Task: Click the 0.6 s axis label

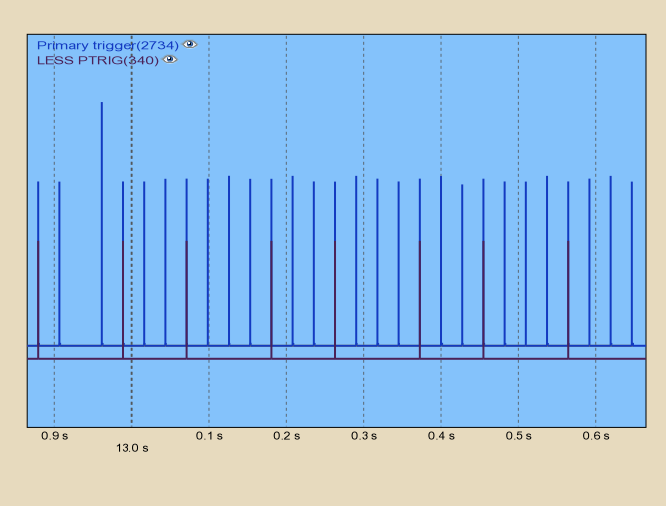Action: pos(596,436)
